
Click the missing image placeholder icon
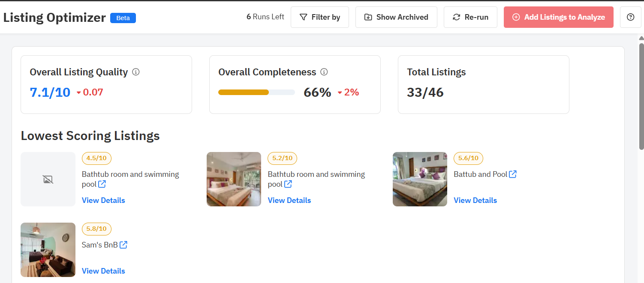(48, 179)
